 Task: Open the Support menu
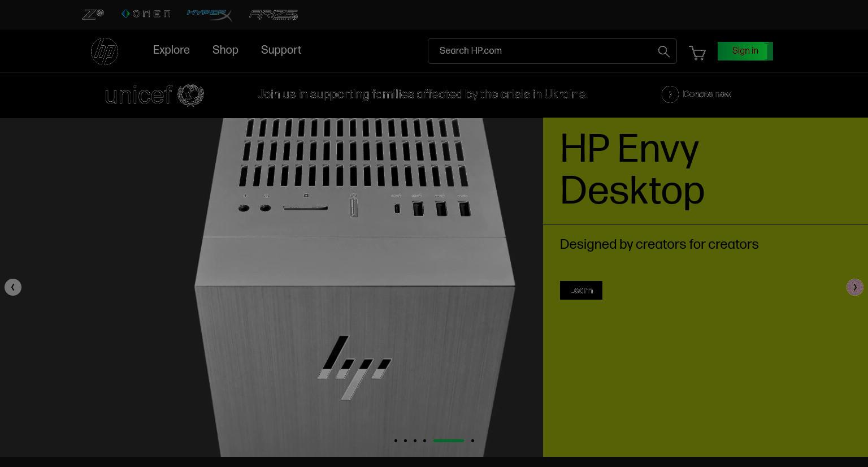(281, 50)
